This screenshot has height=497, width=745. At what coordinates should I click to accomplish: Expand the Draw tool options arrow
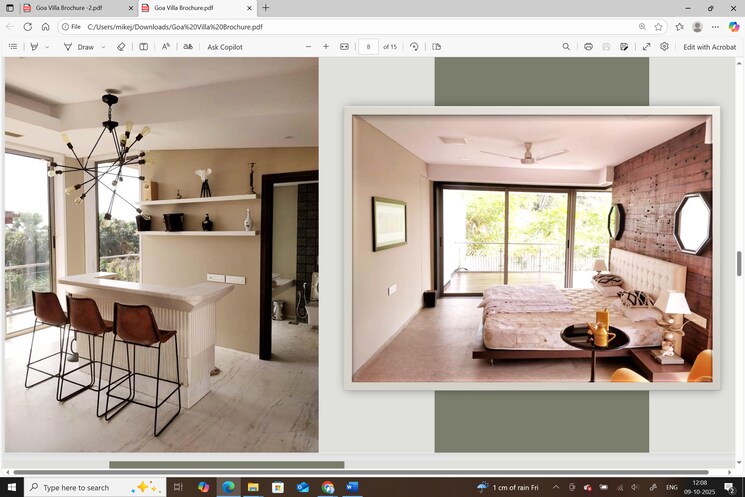tap(103, 47)
